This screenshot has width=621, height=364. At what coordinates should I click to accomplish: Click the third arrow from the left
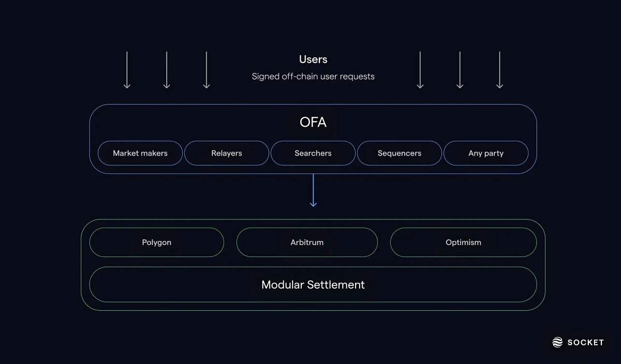(206, 70)
